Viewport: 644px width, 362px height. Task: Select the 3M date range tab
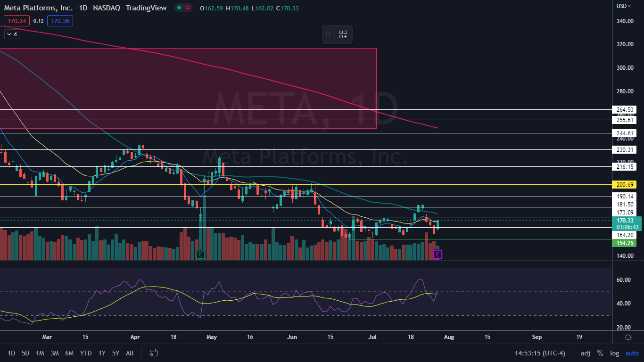point(55,353)
